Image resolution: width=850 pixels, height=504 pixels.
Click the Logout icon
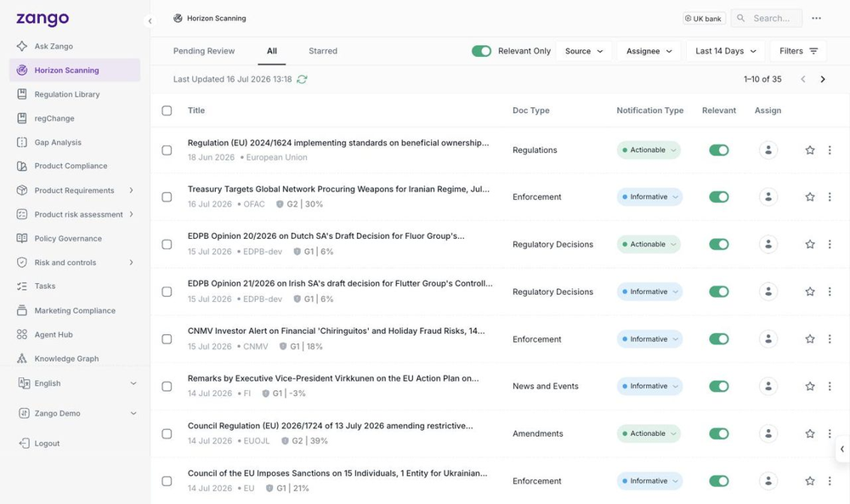pos(24,444)
